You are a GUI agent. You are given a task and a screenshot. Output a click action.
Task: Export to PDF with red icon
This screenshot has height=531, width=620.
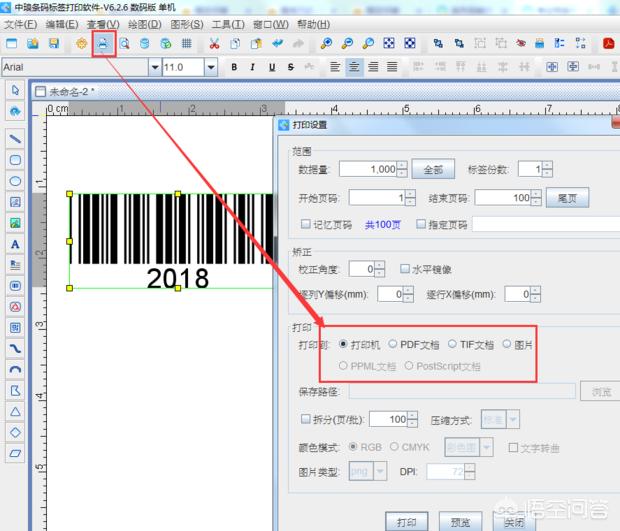point(609,43)
